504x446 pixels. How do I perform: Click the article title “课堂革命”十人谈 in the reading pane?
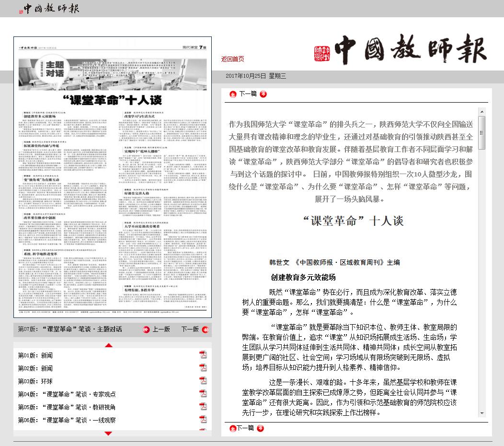click(x=353, y=221)
